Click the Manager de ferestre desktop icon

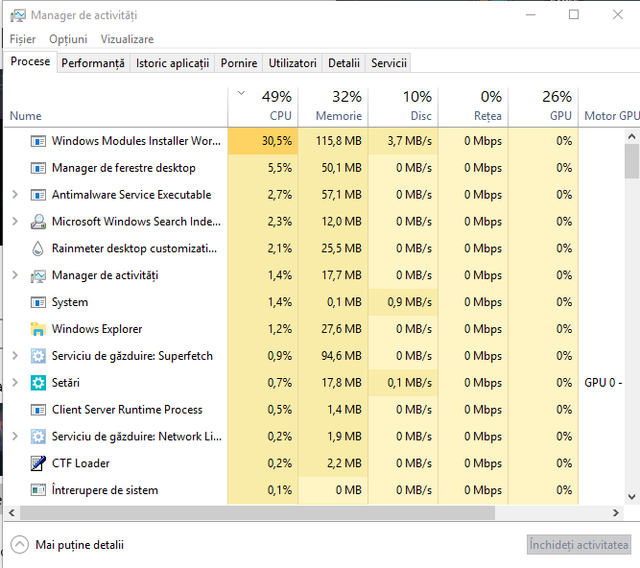pos(38,168)
